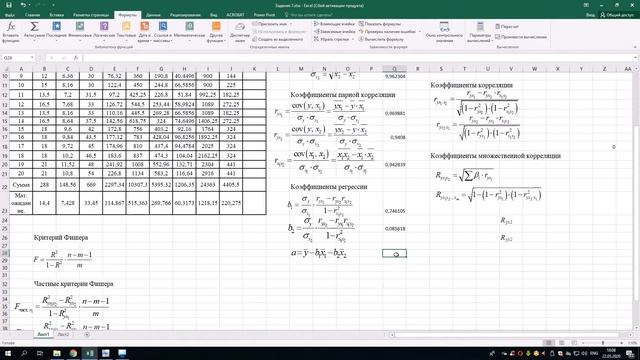Open Word from the taskbar
The image size is (640, 360).
[106, 353]
